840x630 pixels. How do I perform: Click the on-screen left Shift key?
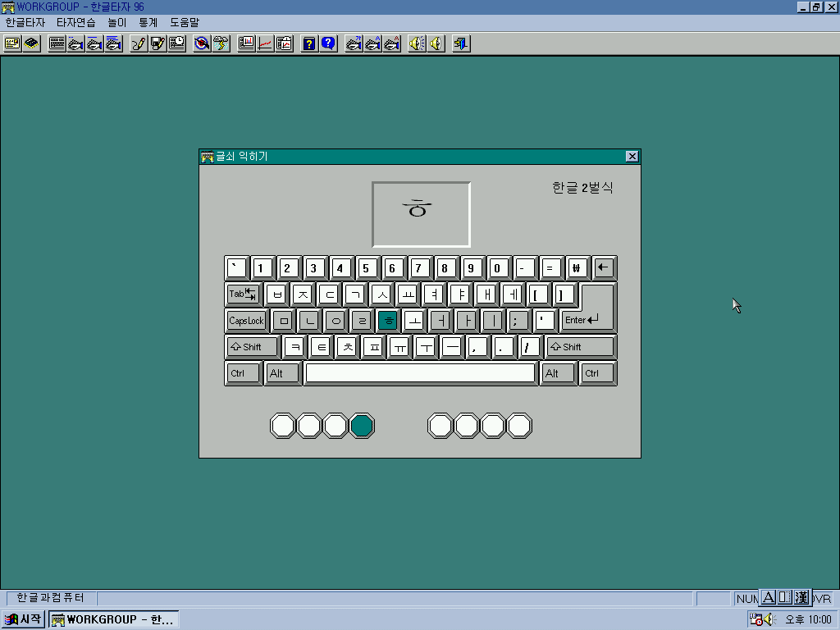coord(253,347)
